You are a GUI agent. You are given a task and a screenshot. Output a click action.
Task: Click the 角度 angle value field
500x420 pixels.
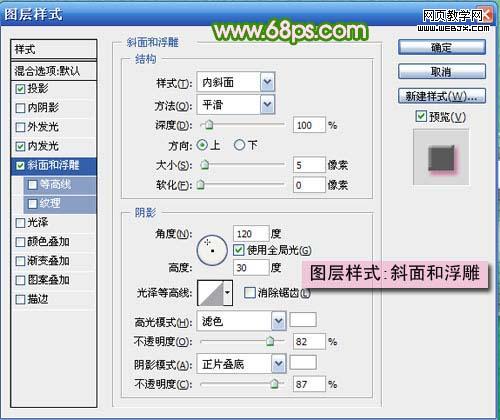(251, 233)
